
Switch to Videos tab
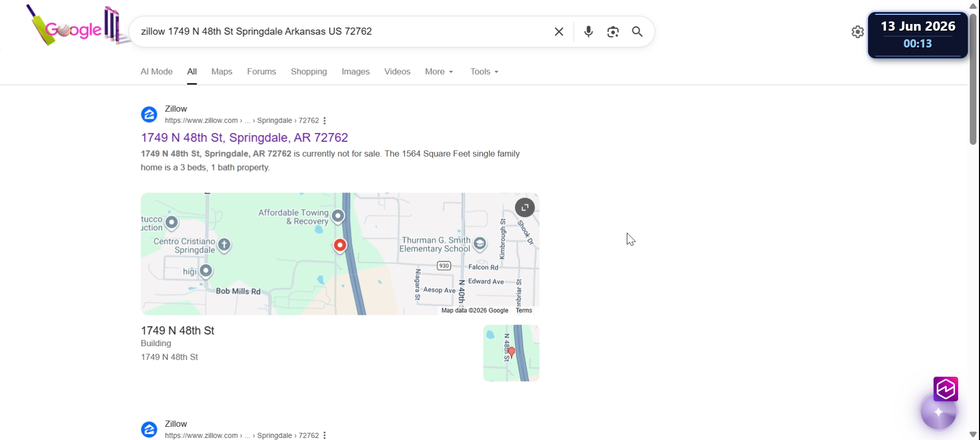point(397,71)
